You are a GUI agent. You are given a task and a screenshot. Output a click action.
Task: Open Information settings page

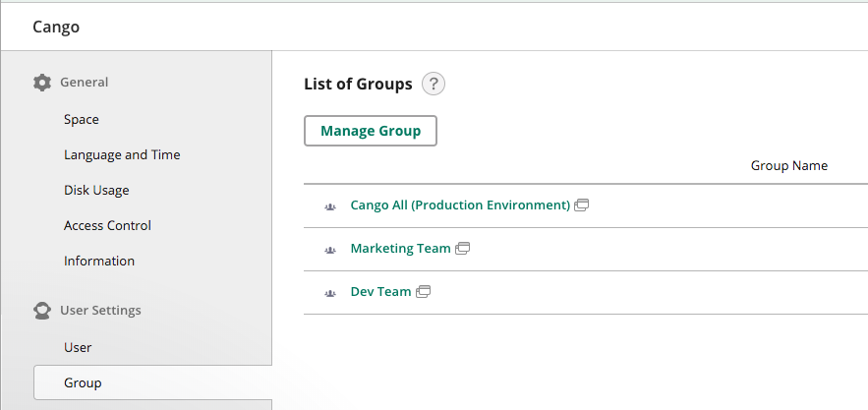tap(99, 261)
